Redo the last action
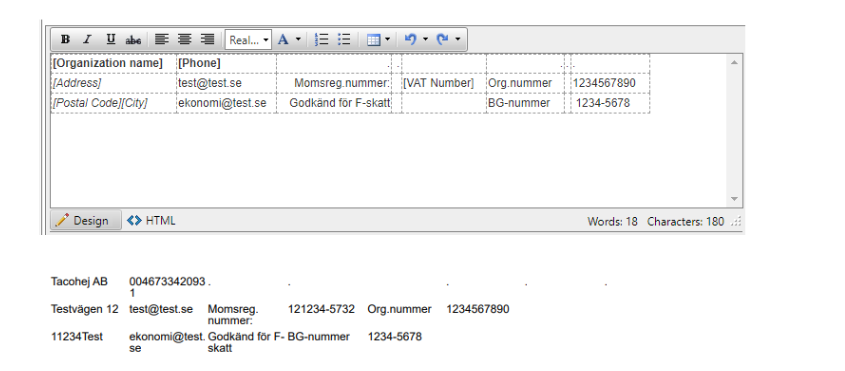 tap(443, 39)
